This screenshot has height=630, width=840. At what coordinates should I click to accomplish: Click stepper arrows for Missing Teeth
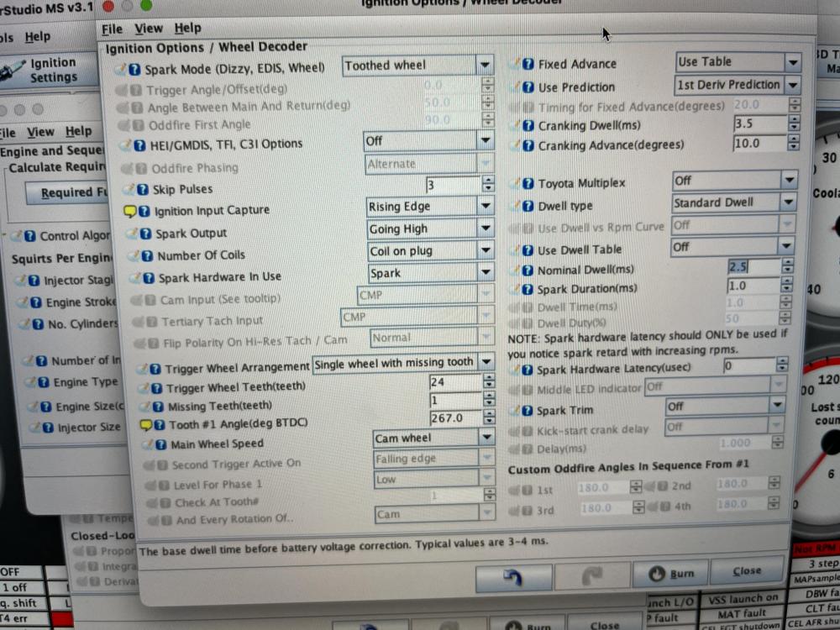click(x=489, y=399)
